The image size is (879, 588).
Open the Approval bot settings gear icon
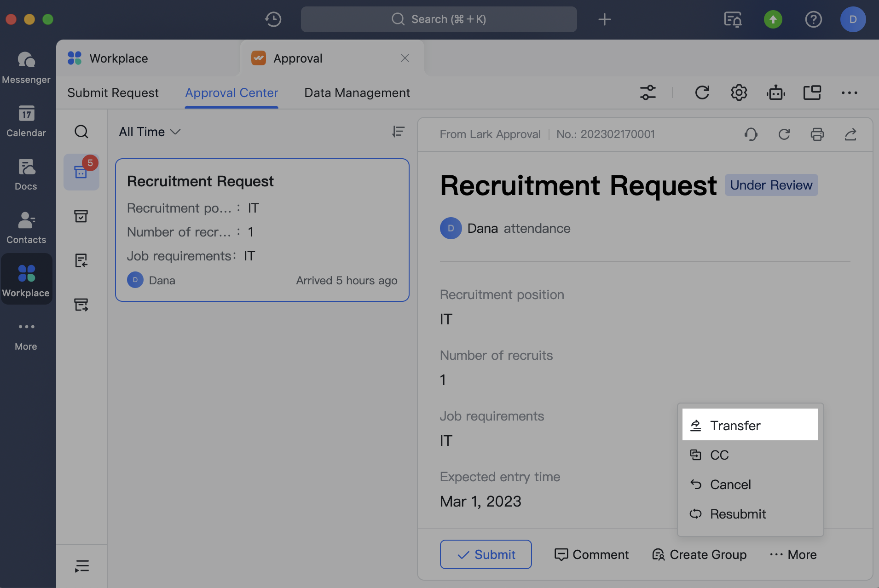tap(739, 92)
